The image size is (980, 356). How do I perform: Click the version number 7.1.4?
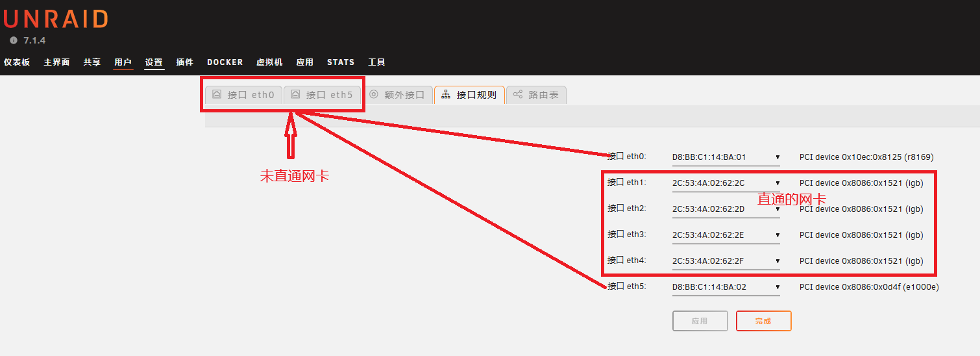point(34,41)
